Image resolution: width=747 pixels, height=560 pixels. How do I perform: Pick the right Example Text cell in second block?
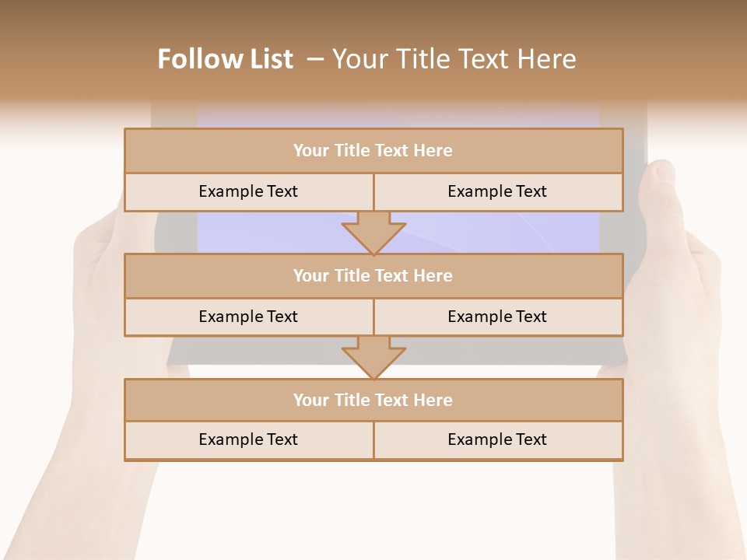pyautogui.click(x=497, y=317)
